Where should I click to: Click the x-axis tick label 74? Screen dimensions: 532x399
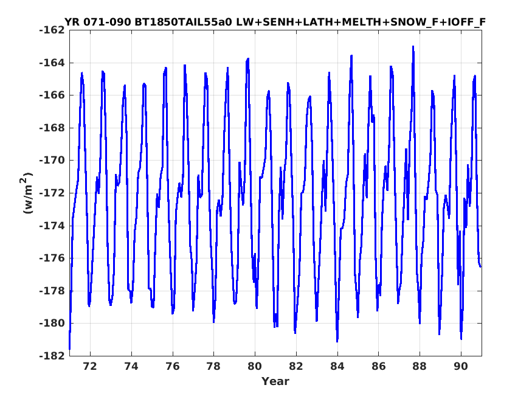point(131,366)
